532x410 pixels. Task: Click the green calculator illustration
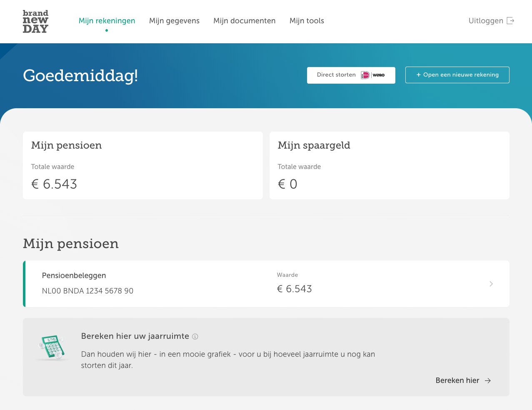[52, 347]
